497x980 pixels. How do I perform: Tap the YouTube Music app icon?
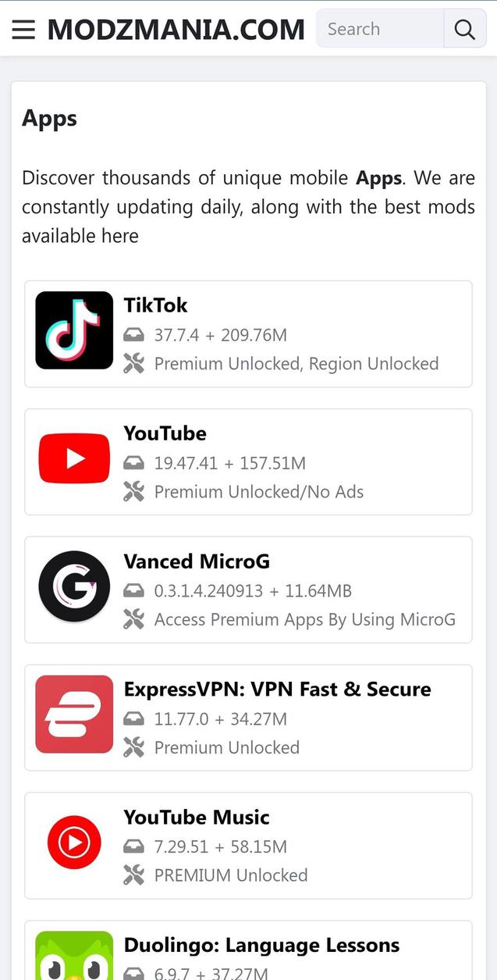[x=73, y=843]
